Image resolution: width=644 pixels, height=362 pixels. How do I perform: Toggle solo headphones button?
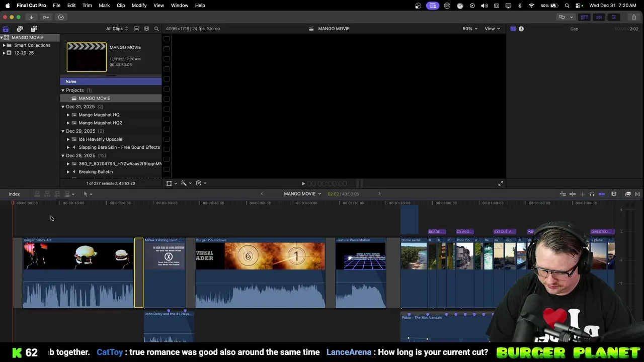click(x=592, y=194)
